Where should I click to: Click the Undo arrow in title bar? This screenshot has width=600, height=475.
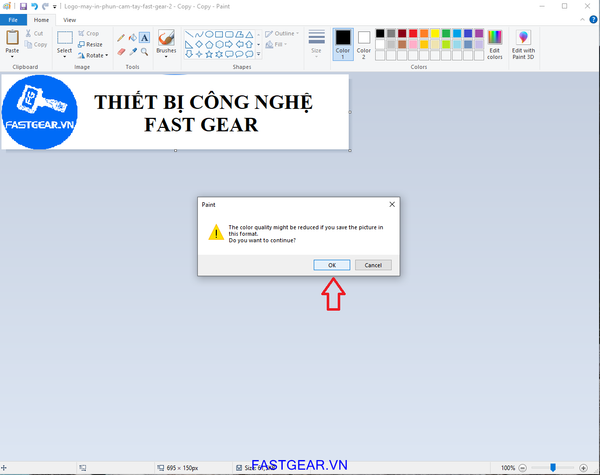click(x=34, y=7)
